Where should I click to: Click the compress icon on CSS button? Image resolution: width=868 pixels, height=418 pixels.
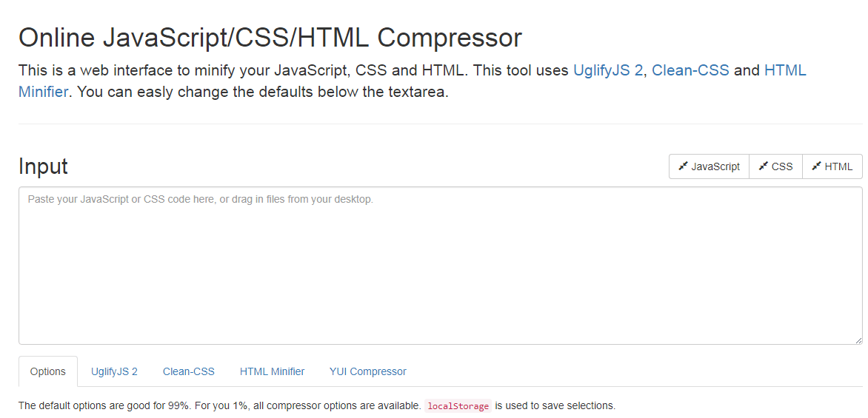tap(763, 166)
